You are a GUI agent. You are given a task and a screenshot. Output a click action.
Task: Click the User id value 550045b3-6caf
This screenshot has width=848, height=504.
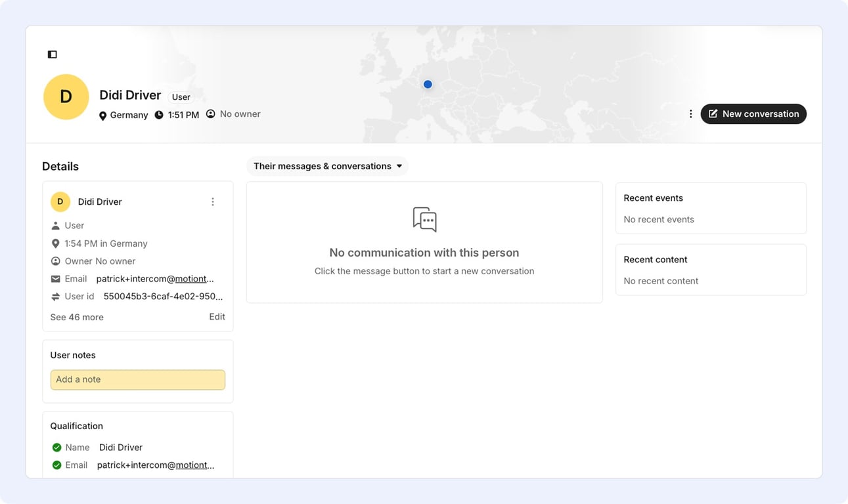click(163, 297)
